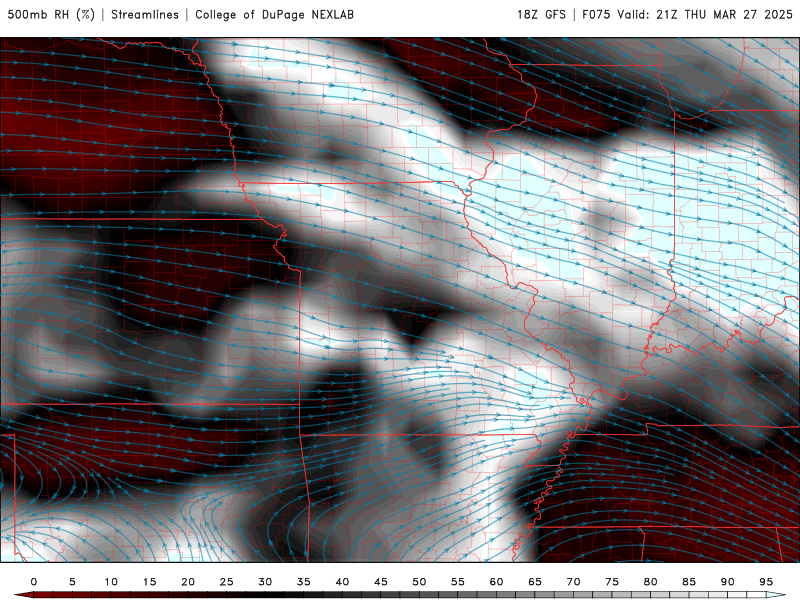This screenshot has width=800, height=600.
Task: Select the "45" color scale label
Action: (x=381, y=582)
